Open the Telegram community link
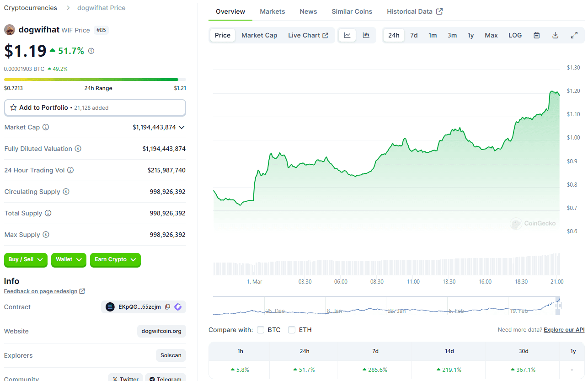Image resolution: width=588 pixels, height=381 pixels. (166, 379)
